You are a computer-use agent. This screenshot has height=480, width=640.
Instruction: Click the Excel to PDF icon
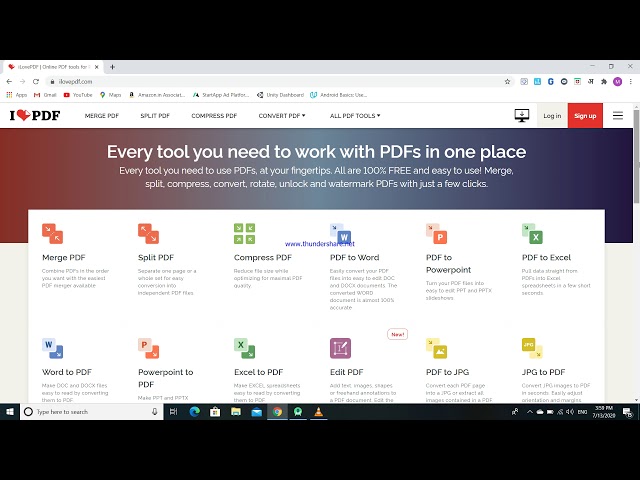(244, 348)
